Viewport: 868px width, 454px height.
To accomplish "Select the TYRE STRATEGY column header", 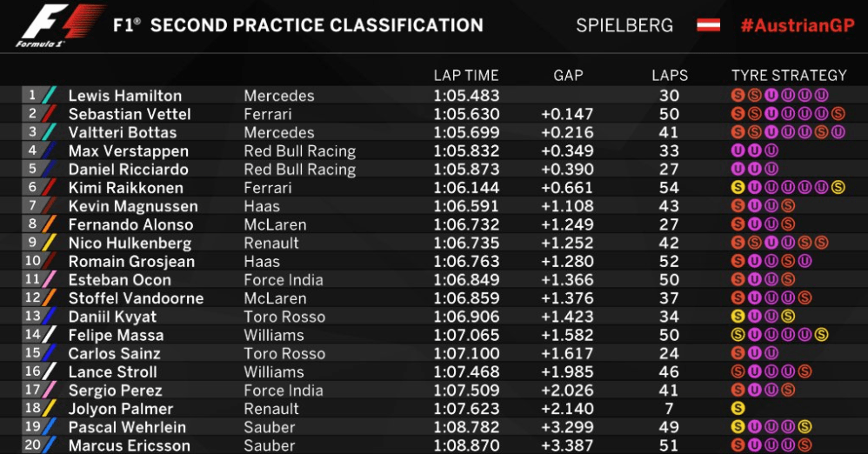I will [x=789, y=76].
